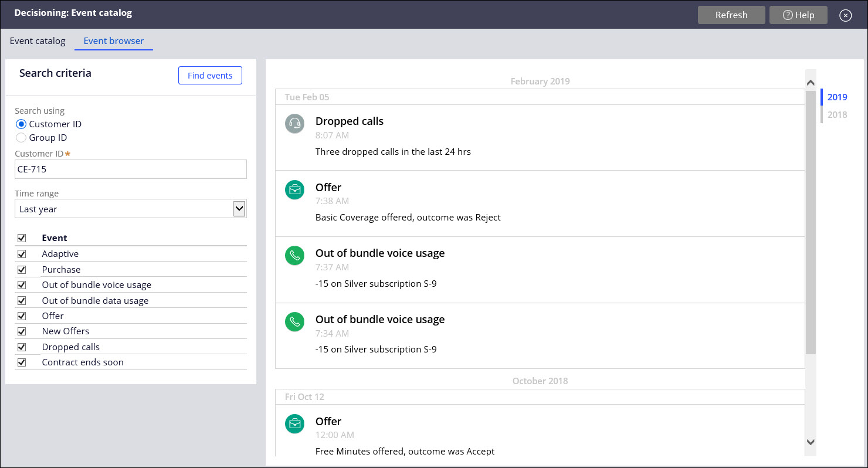Click the scrollbar down arrow in event list
868x468 pixels.
[x=811, y=442]
